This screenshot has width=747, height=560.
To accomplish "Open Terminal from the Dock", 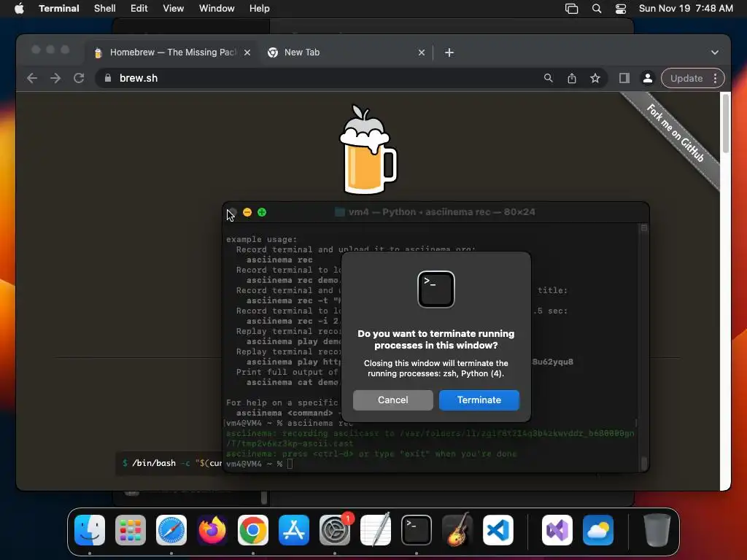I will (x=417, y=530).
